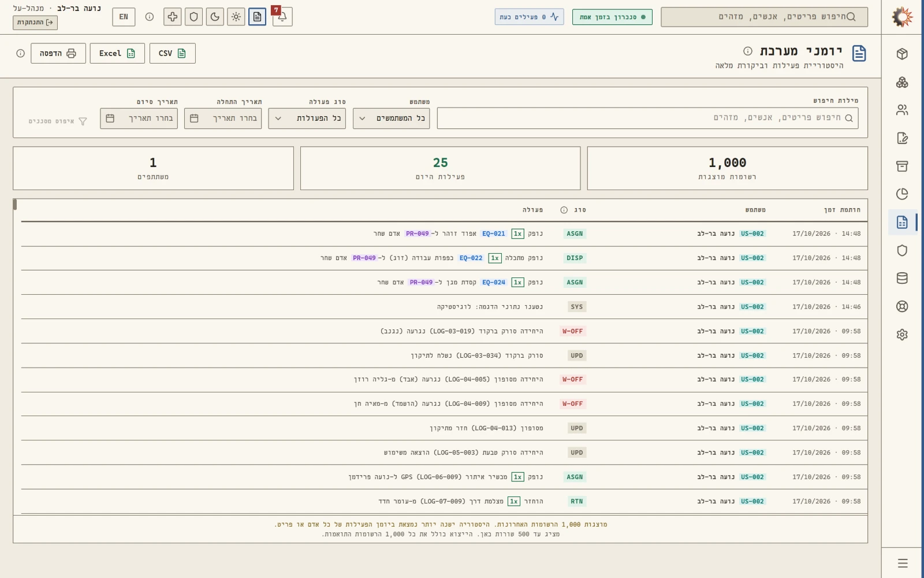This screenshot has height=578, width=924.
Task: Click the info icon by סוג column header
Action: click(564, 210)
